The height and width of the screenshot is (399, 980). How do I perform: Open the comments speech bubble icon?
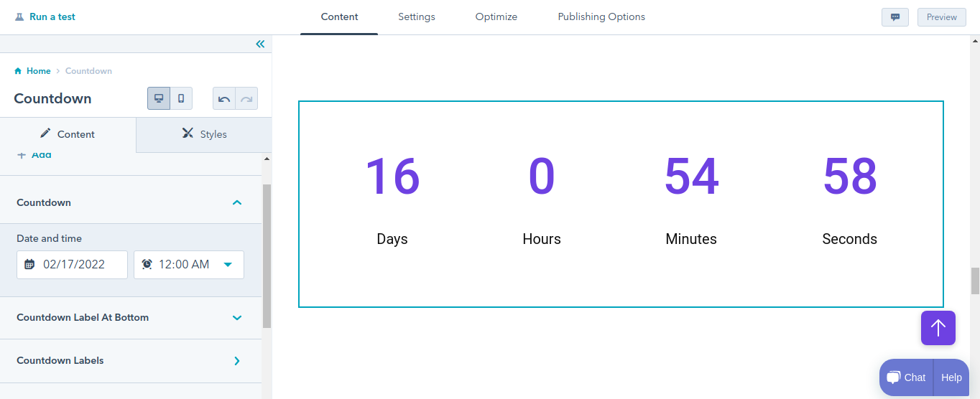(x=895, y=17)
